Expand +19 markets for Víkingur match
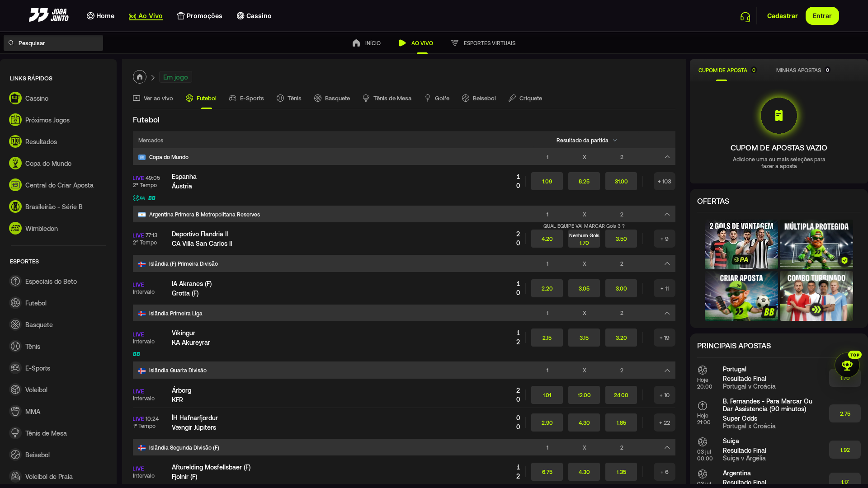 (664, 338)
